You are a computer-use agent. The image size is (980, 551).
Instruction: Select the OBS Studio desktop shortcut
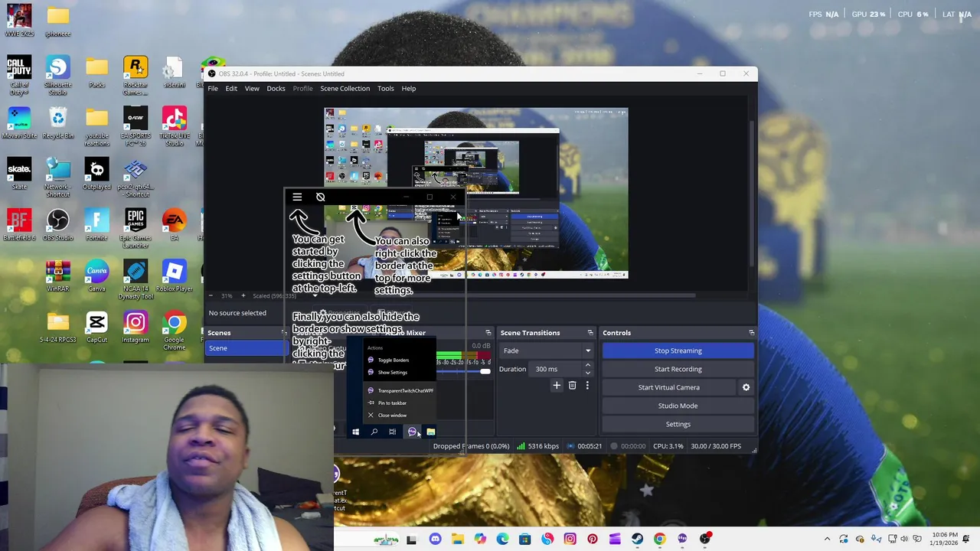[58, 225]
